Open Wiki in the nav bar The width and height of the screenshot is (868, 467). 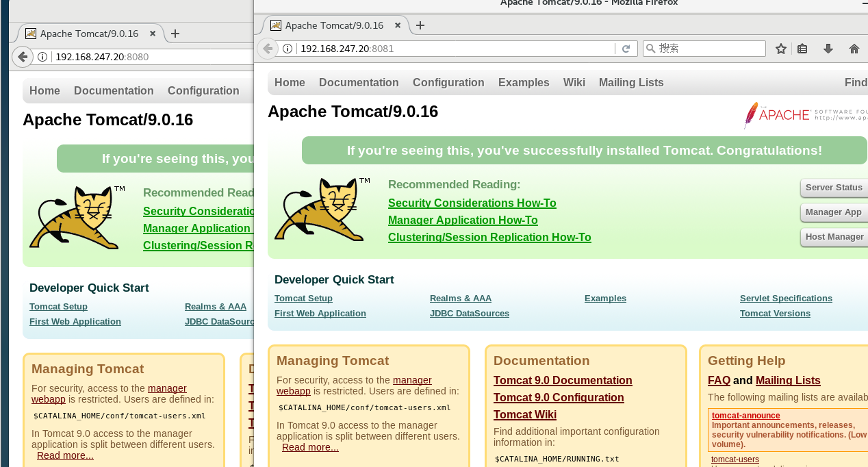574,82
